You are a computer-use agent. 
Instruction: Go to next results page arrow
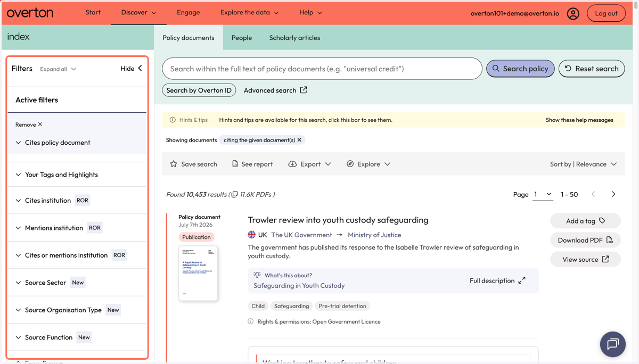click(x=613, y=194)
